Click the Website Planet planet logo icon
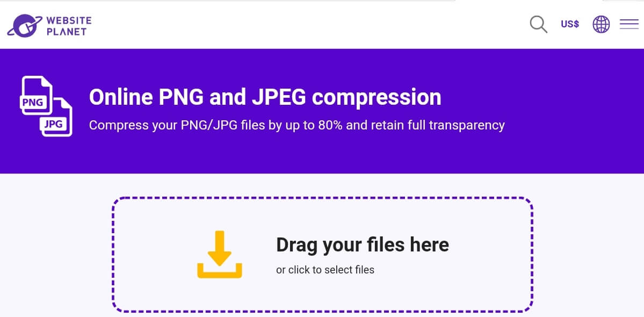644x317 pixels. 25,25
